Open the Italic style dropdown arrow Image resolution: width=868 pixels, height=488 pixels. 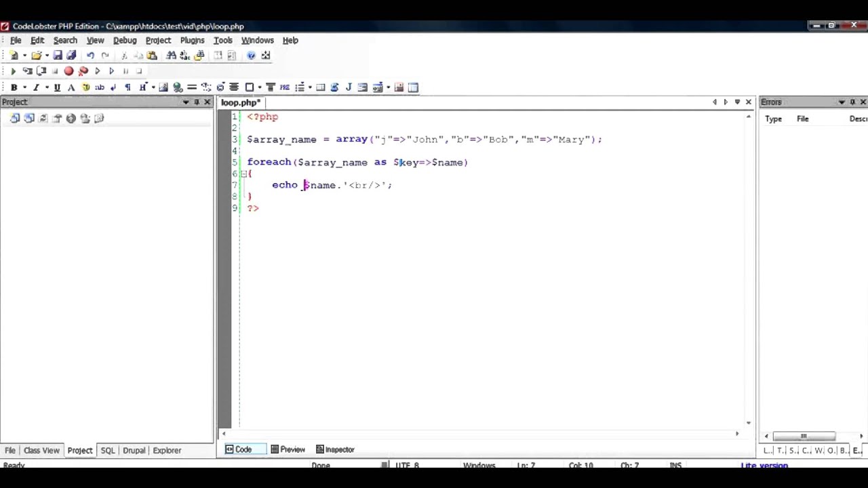tap(46, 87)
